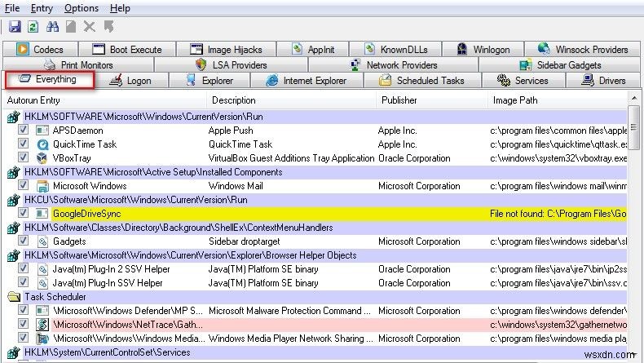Uncheck Java Plug-In SSV Helper entry

(x=23, y=282)
